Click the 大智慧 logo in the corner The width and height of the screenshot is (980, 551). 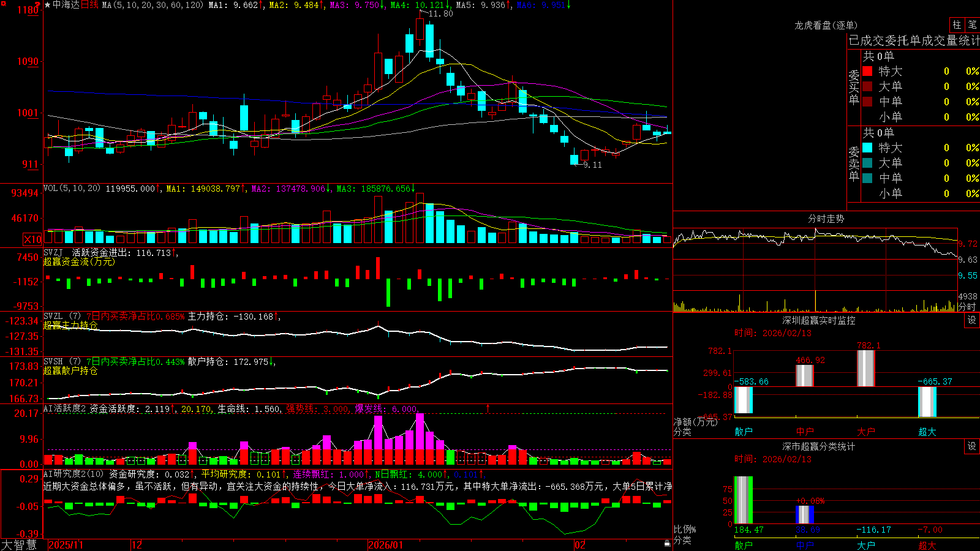[19, 545]
